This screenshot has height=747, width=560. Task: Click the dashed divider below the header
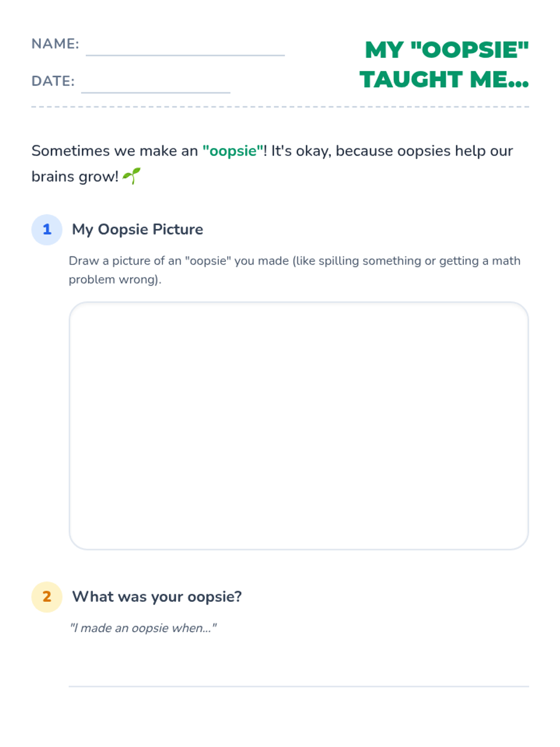coord(280,107)
